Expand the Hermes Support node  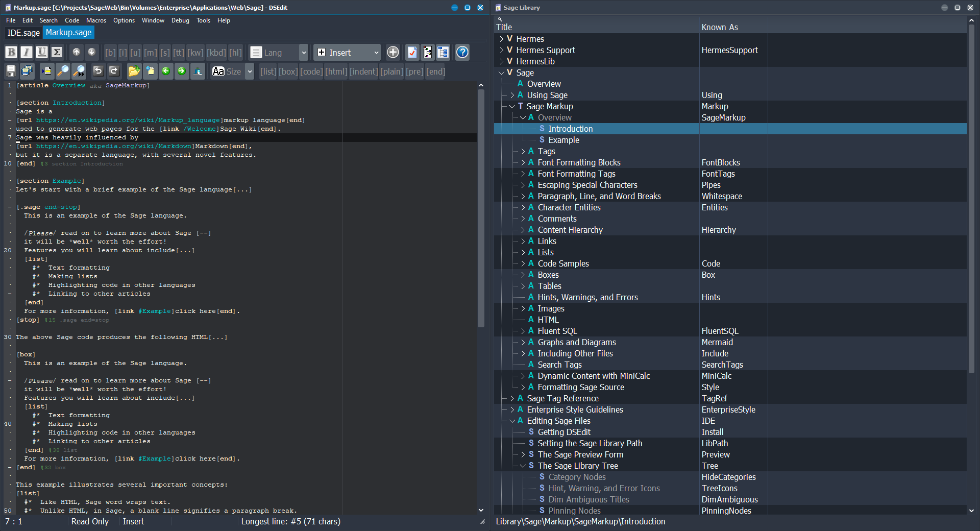pos(502,50)
